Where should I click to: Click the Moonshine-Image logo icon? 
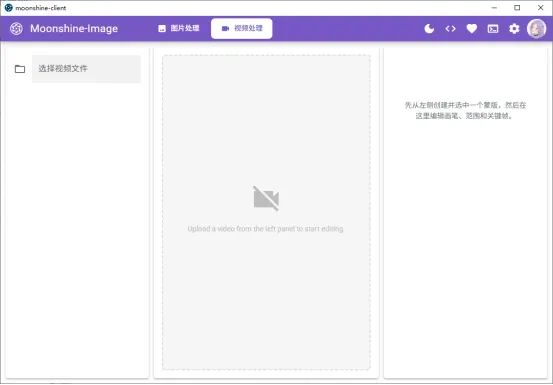click(x=16, y=29)
